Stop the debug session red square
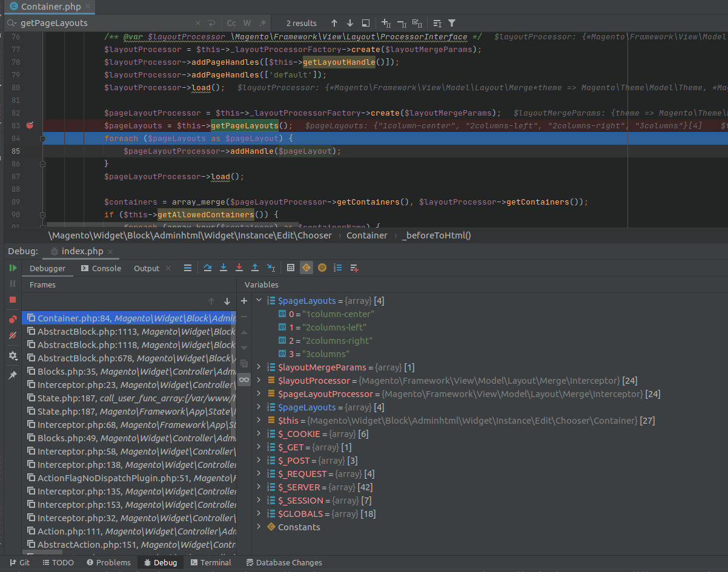Image resolution: width=728 pixels, height=572 pixels. pyautogui.click(x=13, y=300)
